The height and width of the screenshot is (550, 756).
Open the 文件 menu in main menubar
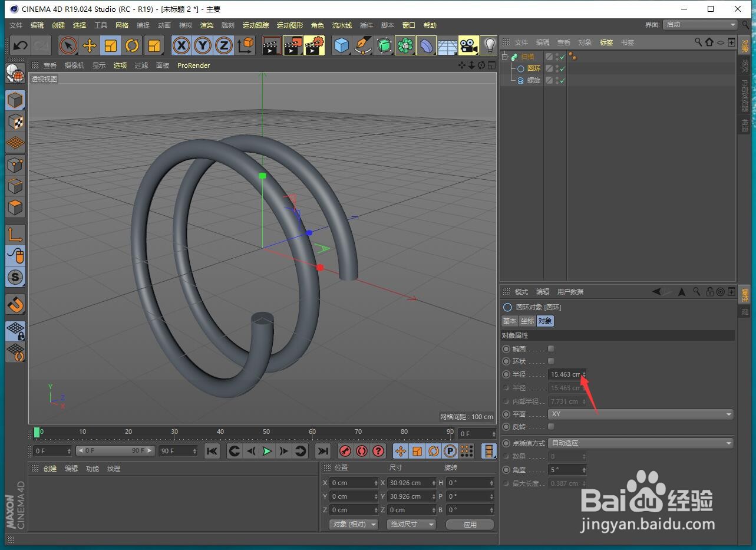click(x=16, y=25)
